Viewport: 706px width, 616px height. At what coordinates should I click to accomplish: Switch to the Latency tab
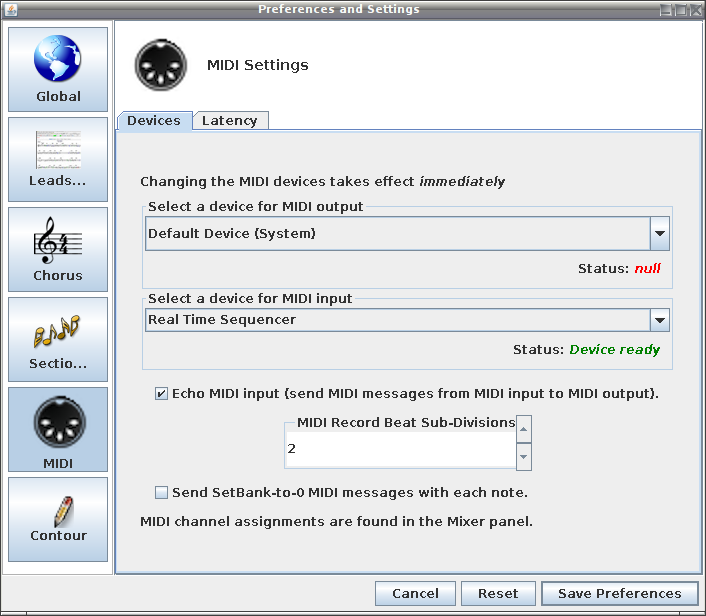click(230, 121)
